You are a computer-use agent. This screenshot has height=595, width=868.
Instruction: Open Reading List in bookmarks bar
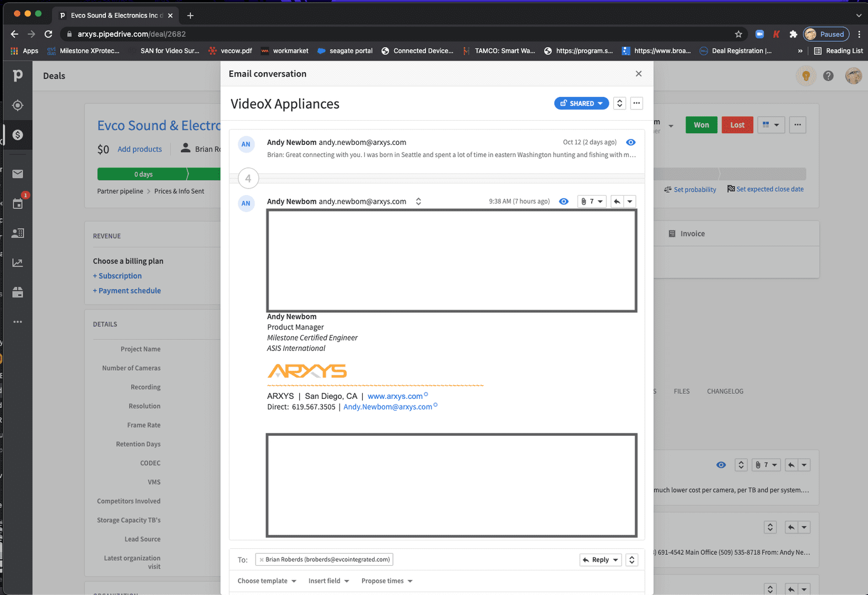[838, 51]
